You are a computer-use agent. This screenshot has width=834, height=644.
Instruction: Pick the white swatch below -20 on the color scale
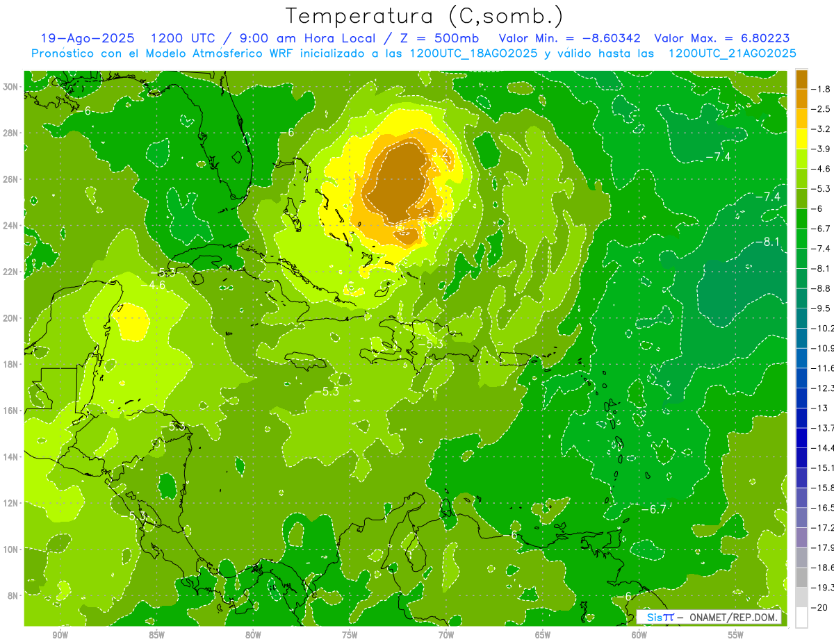801,617
